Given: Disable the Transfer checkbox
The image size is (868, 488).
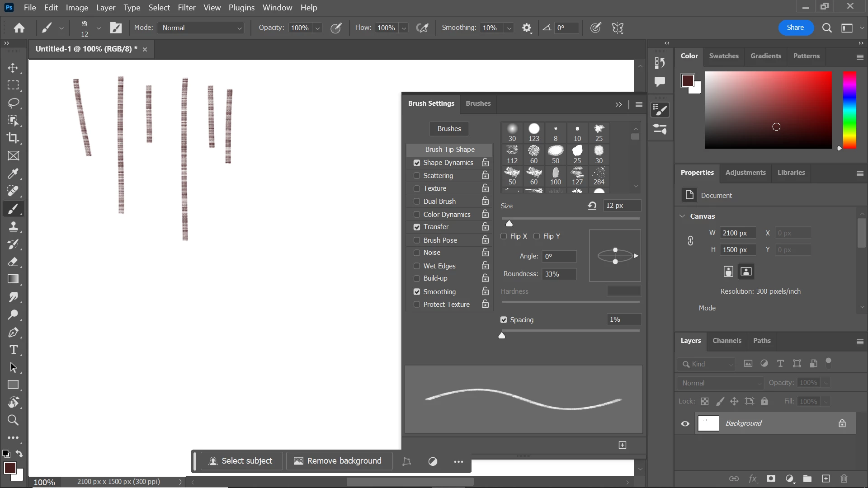Looking at the screenshot, I should pyautogui.click(x=417, y=227).
